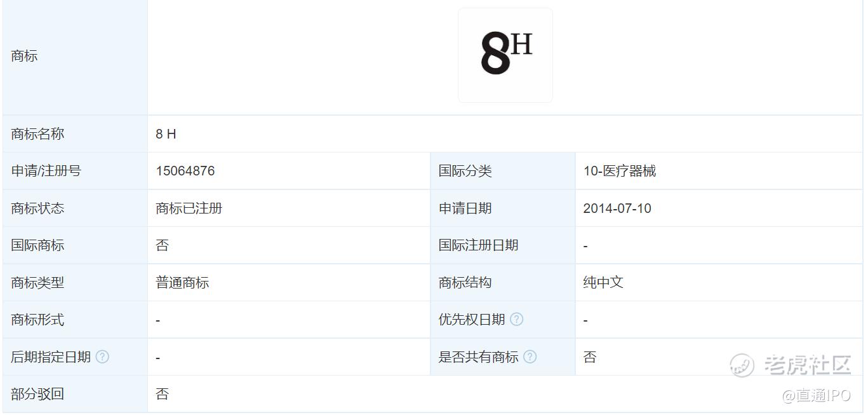Select the application date 2014-07-10
The height and width of the screenshot is (415, 868).
tap(617, 208)
